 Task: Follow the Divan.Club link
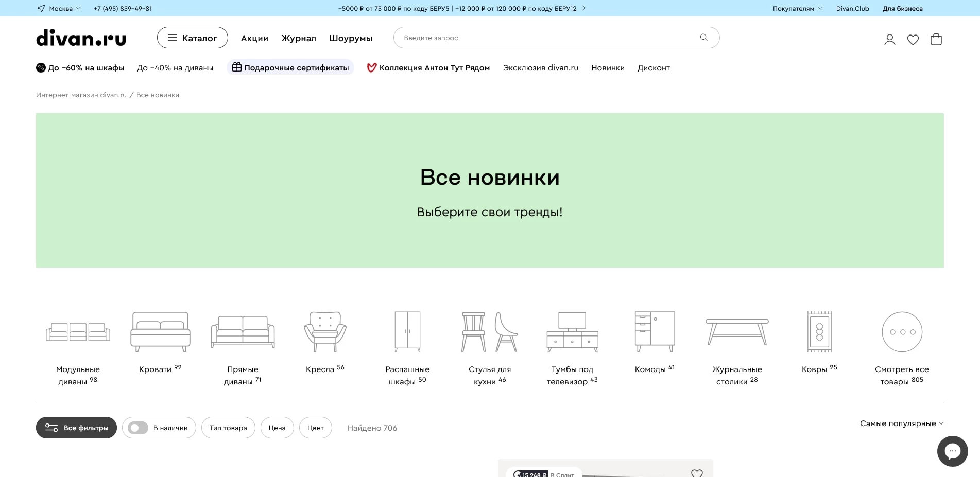click(852, 8)
